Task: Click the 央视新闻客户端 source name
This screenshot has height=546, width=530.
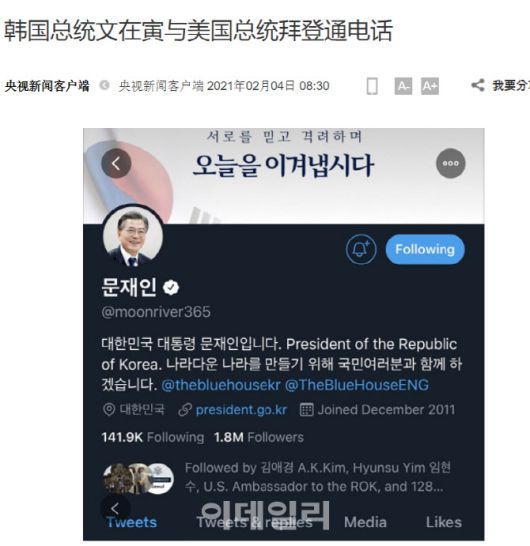Action: click(47, 86)
